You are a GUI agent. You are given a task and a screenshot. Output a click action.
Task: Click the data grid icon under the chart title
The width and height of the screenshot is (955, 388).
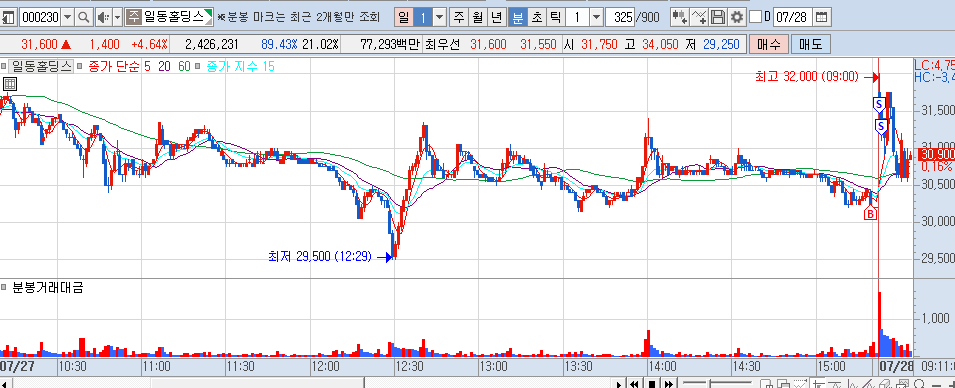(x=10, y=84)
